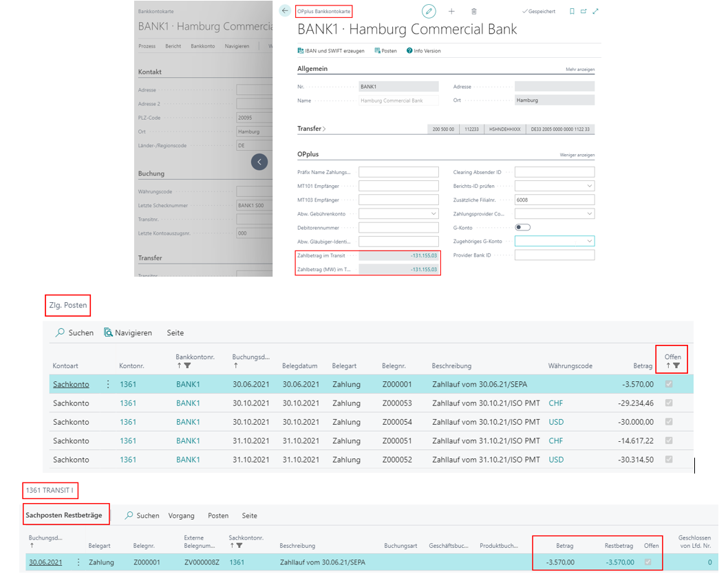Open the Abw. Gebührenkonto dropdown
Image resolution: width=728 pixels, height=574 pixels.
click(433, 213)
